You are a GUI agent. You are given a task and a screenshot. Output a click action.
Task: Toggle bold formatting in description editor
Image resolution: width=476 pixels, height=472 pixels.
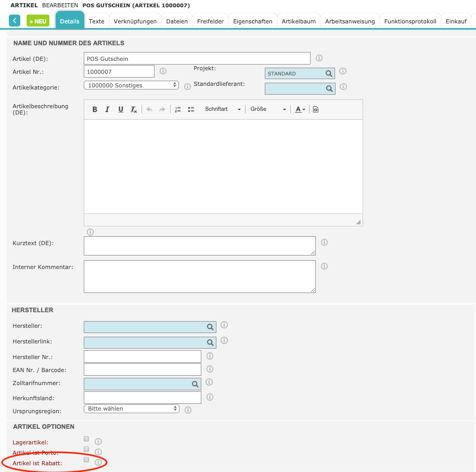click(x=95, y=109)
